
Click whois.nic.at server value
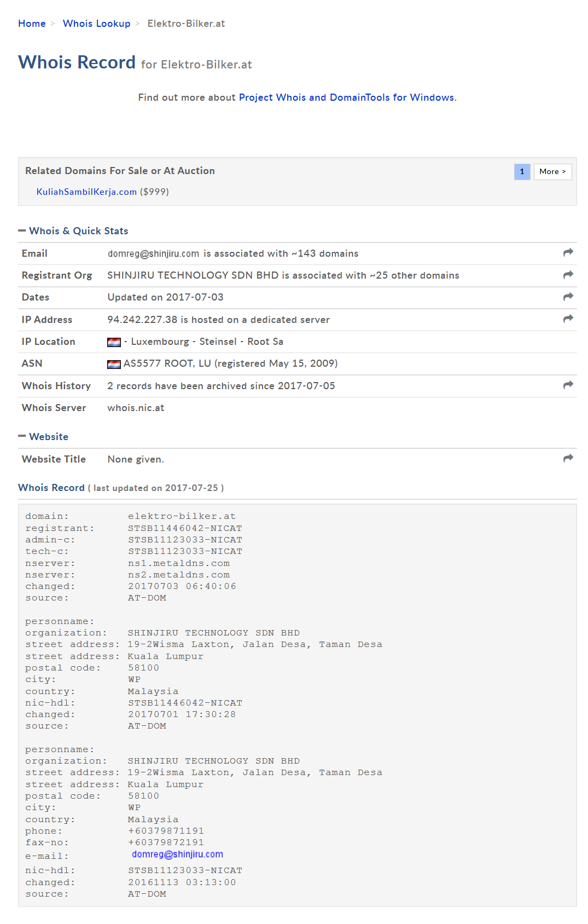point(136,408)
